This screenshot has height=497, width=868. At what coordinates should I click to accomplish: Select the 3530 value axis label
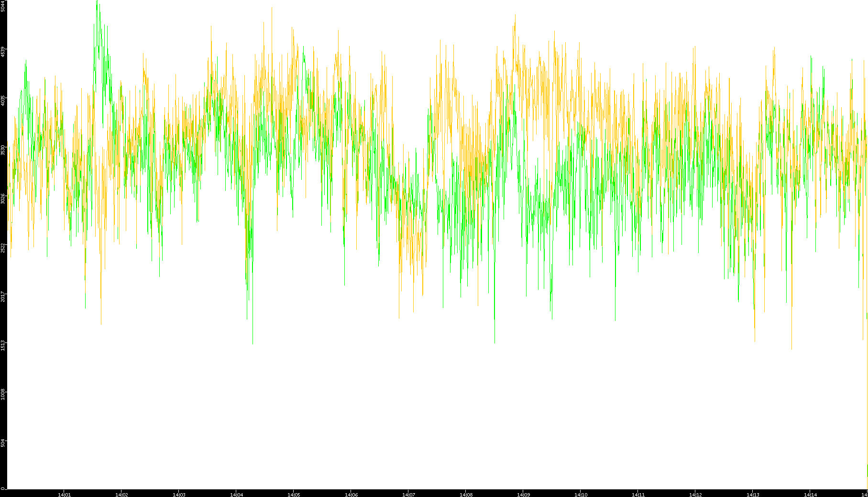coord(3,150)
